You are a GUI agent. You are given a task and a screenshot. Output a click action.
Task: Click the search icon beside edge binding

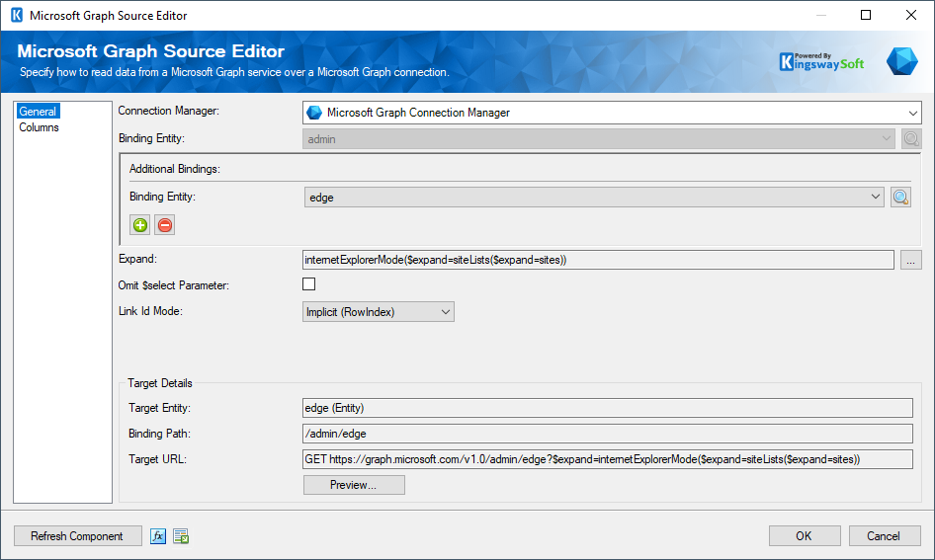coord(900,198)
